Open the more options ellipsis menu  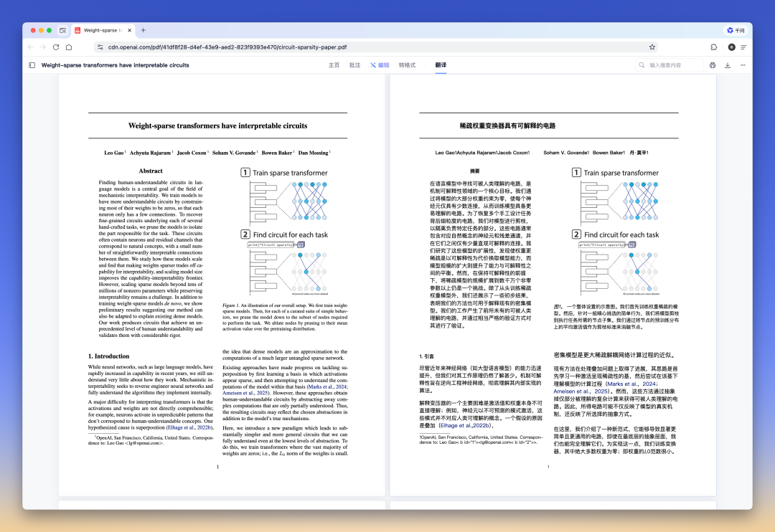[743, 65]
